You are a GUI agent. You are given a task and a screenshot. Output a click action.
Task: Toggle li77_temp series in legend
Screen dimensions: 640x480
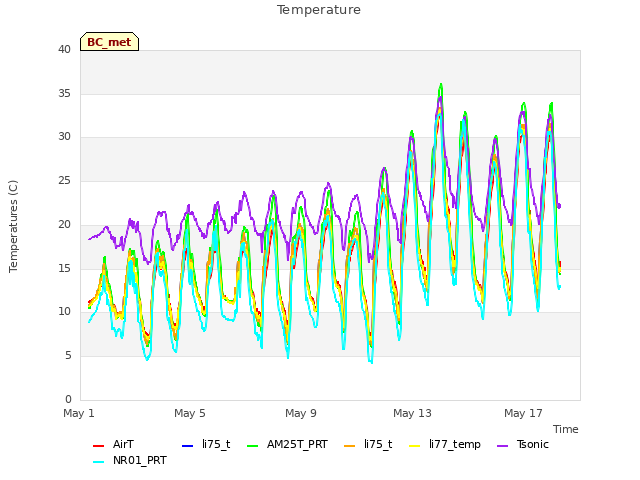click(445, 444)
